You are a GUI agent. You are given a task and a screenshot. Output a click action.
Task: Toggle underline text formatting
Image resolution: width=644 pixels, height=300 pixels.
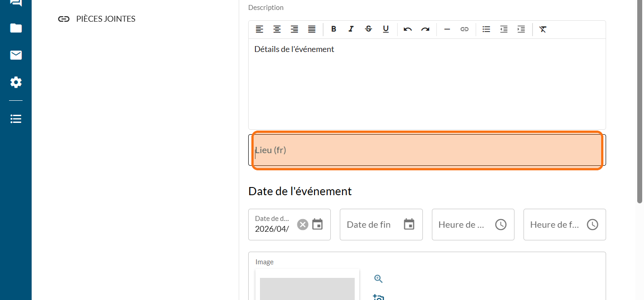[x=386, y=29]
